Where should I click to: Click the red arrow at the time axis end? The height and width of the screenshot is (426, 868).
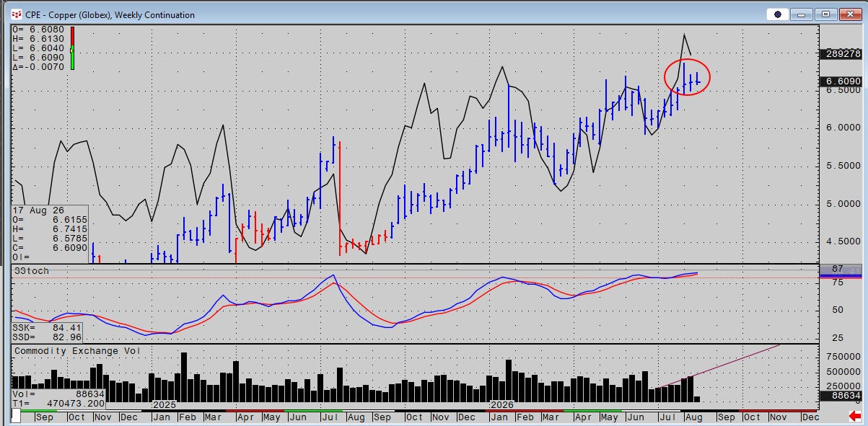pos(854,416)
